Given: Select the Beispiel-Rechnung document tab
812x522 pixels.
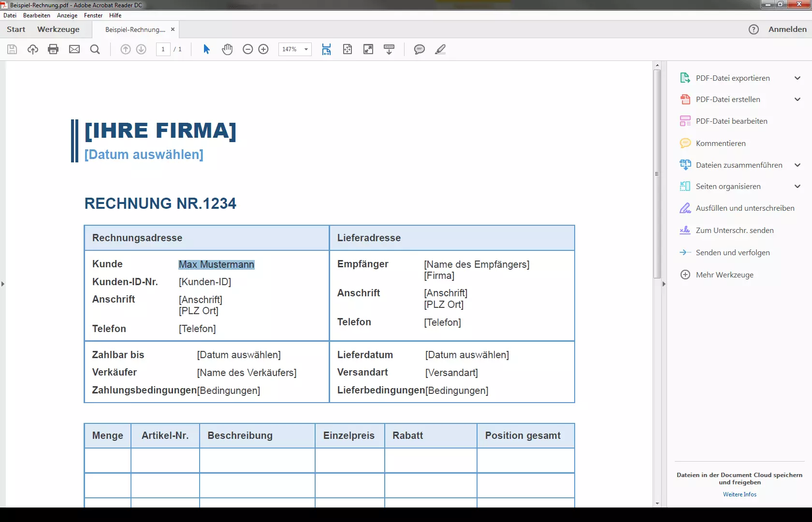Looking at the screenshot, I should (135, 29).
